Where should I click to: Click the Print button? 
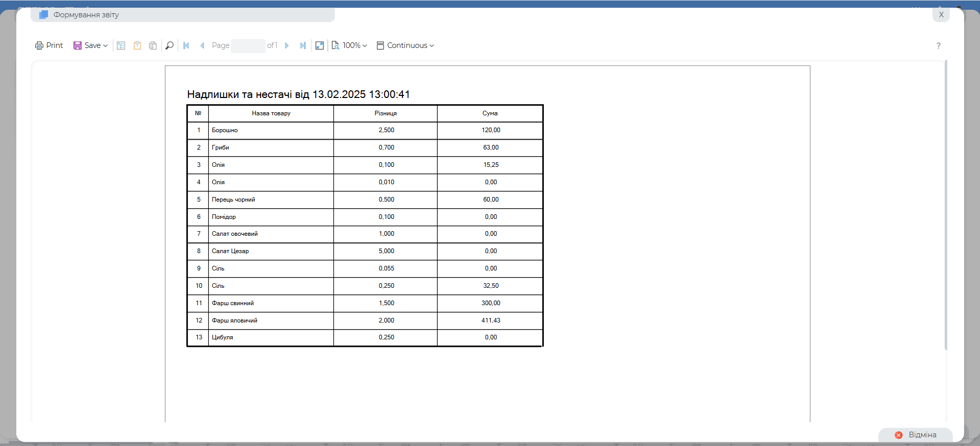coord(49,45)
